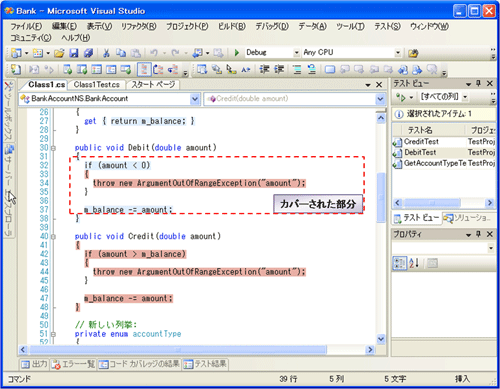Viewport: 500px width, 389px height.
Task: Click the New Project toolbar icon
Action: pyautogui.click(x=15, y=53)
